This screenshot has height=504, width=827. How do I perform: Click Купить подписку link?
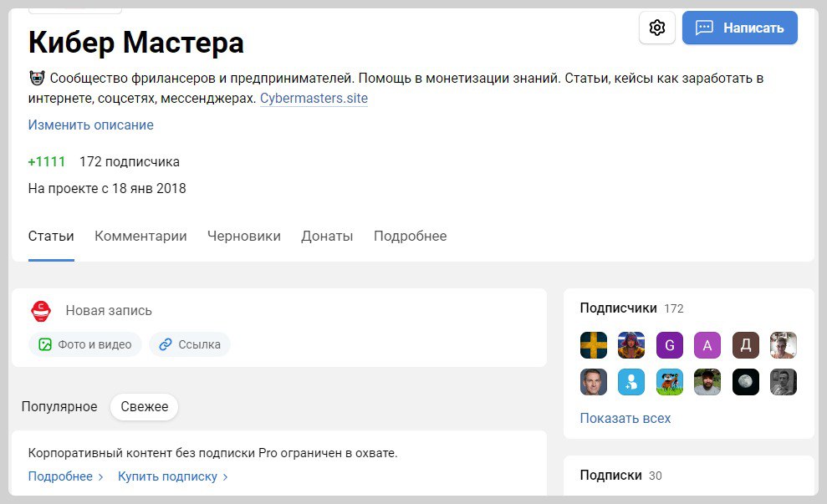(x=167, y=476)
